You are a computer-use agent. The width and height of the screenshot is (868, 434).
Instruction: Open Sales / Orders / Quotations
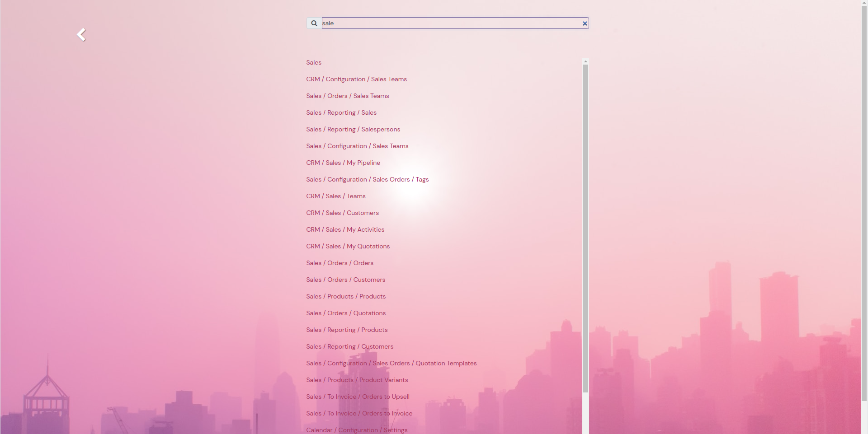(x=346, y=313)
